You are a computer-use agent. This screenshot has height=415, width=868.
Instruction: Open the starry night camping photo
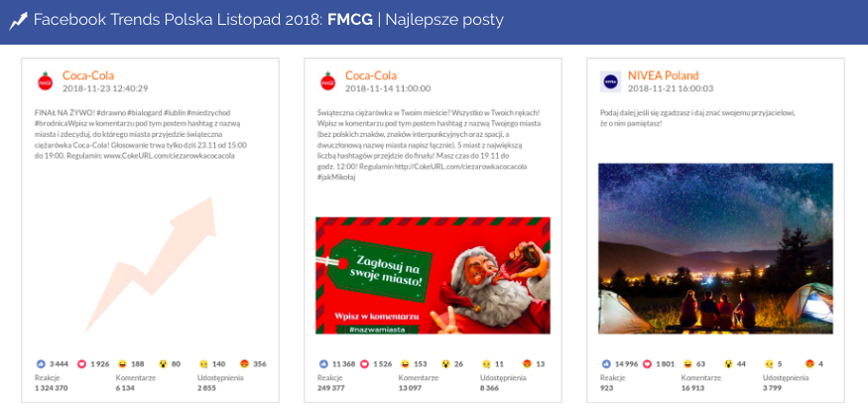tap(715, 248)
